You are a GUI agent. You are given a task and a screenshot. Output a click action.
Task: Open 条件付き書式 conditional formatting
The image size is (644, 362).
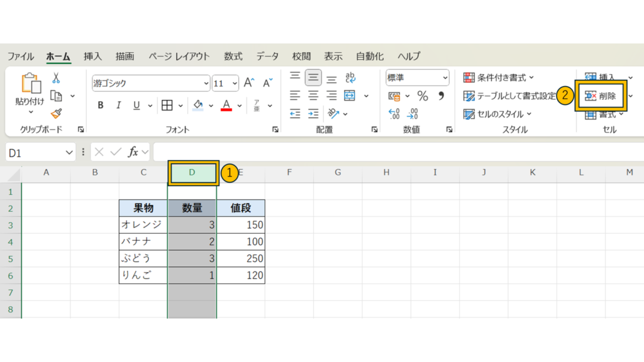point(499,78)
